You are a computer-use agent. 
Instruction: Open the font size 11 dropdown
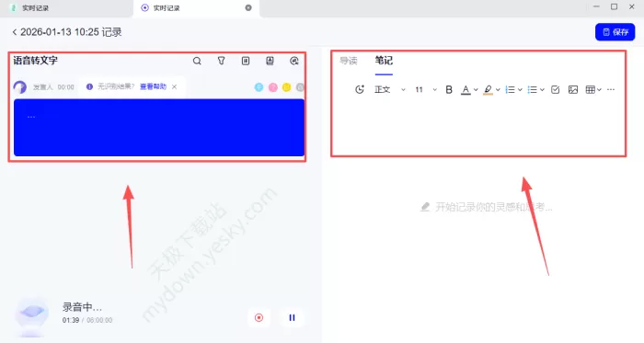(426, 89)
